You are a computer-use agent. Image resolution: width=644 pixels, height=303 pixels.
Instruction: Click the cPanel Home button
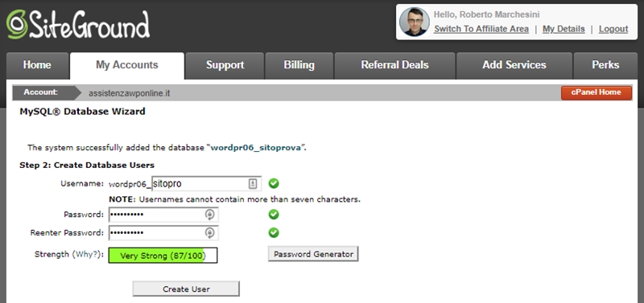point(597,92)
